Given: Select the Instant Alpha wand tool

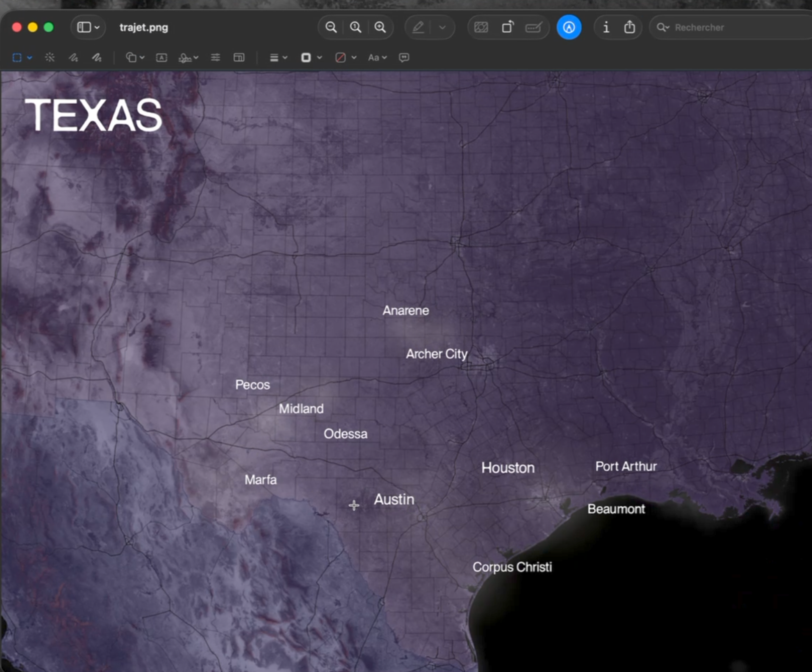Looking at the screenshot, I should 50,58.
